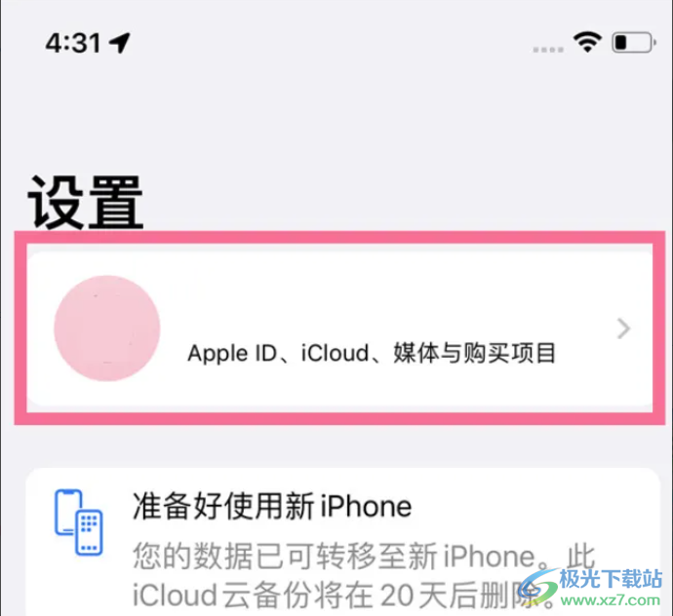Tap the keypad phone in the transfer icon
The image size is (673, 616).
point(89,532)
